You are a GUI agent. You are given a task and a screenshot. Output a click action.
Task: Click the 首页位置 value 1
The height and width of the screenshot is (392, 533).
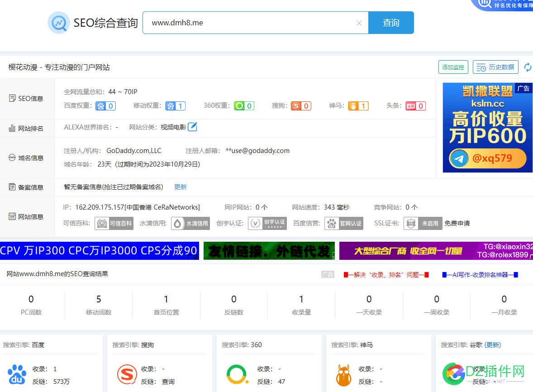coord(166,299)
